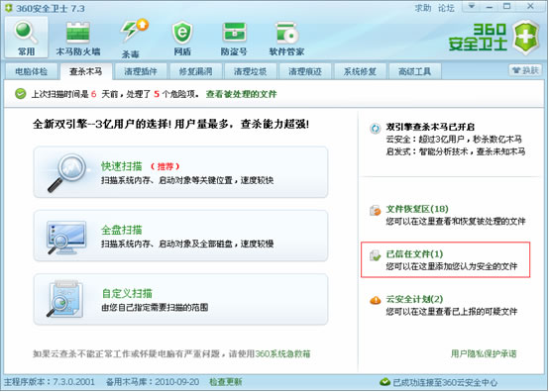Click the 双引擎查杀木马 refresh icon
The width and height of the screenshot is (549, 392).
pos(375,129)
